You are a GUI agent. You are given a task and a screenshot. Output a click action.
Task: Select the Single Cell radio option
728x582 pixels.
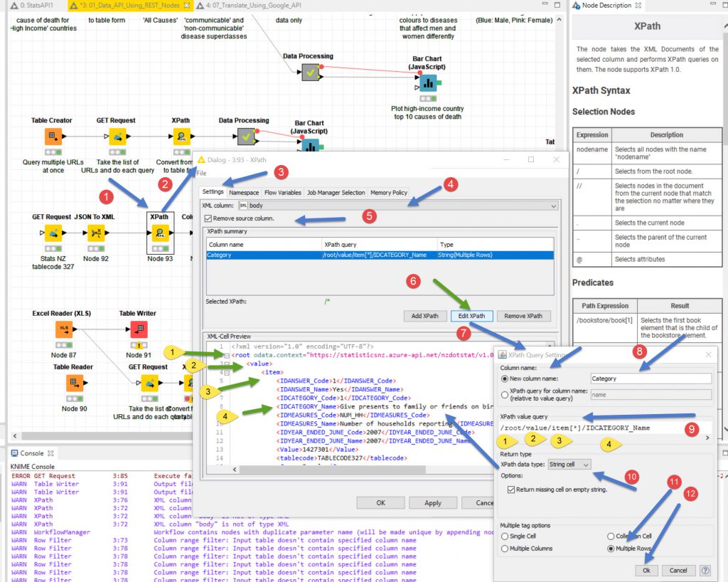[505, 536]
